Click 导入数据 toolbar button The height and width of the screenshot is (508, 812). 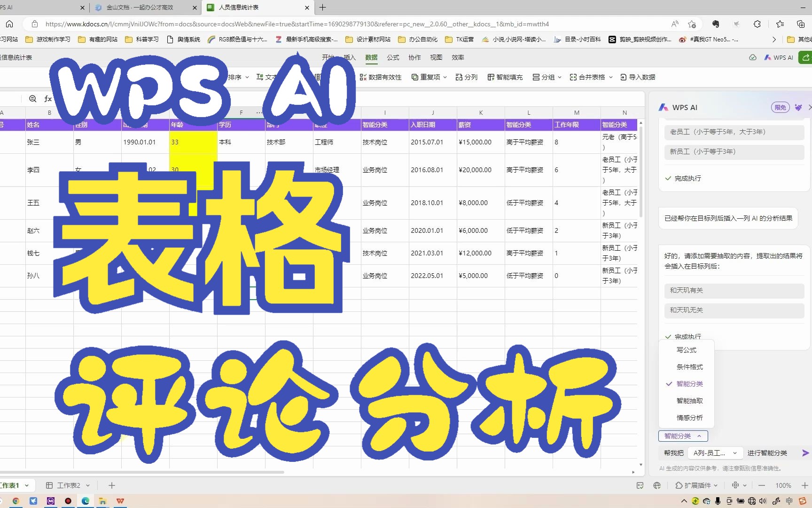point(638,77)
